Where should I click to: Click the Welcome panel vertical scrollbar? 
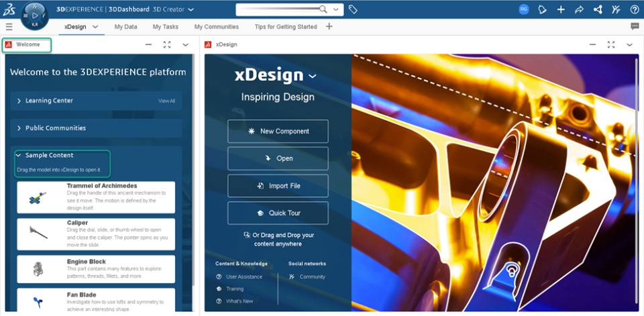tap(193, 168)
